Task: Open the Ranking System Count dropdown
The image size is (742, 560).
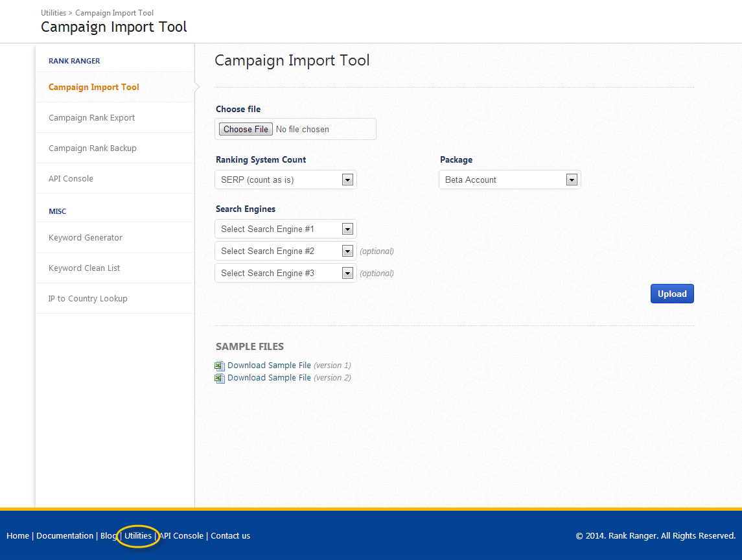Action: coord(286,180)
